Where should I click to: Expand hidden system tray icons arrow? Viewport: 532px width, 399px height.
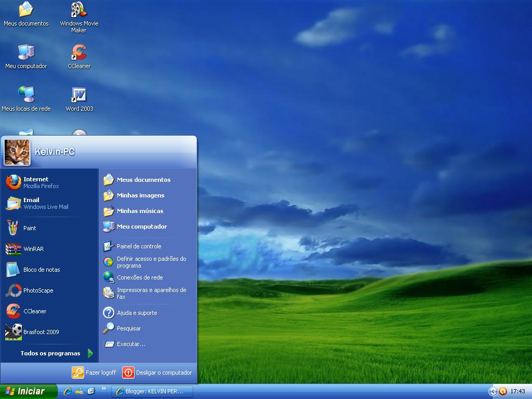[x=493, y=392]
